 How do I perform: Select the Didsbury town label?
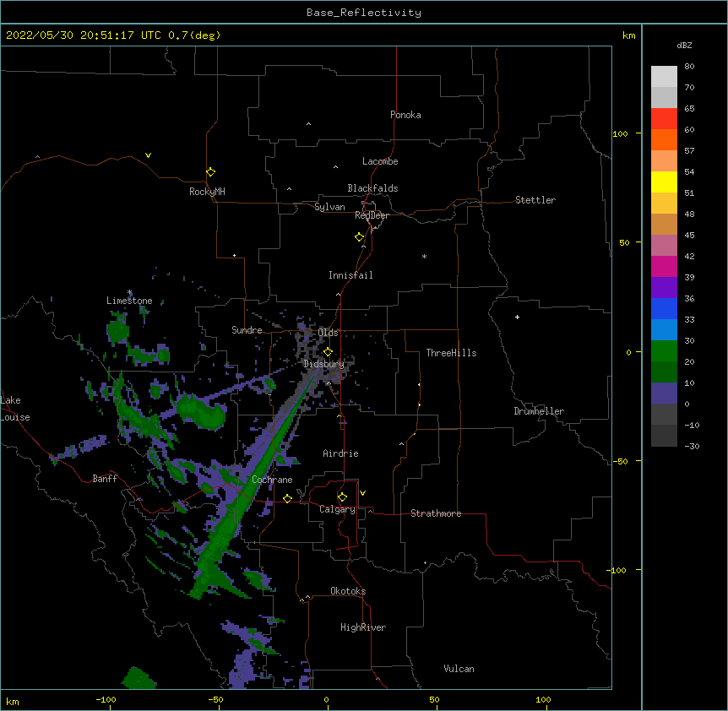[324, 364]
